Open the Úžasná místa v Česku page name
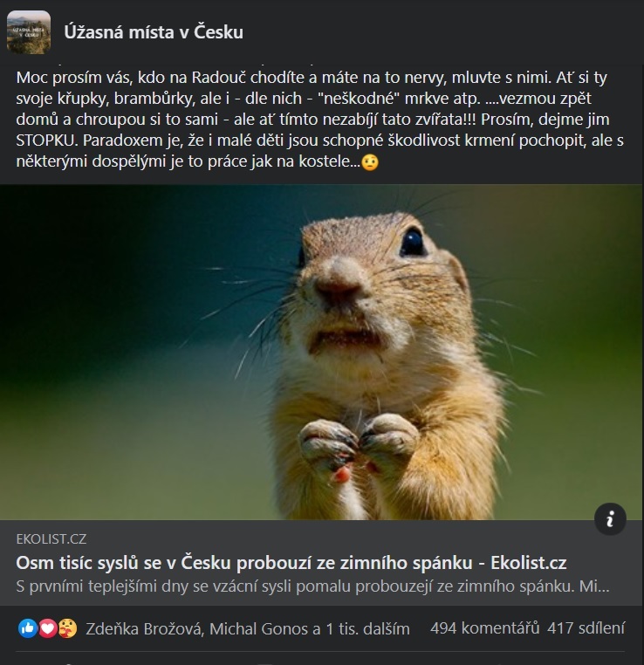Image resolution: width=644 pixels, height=665 pixels. [x=154, y=32]
